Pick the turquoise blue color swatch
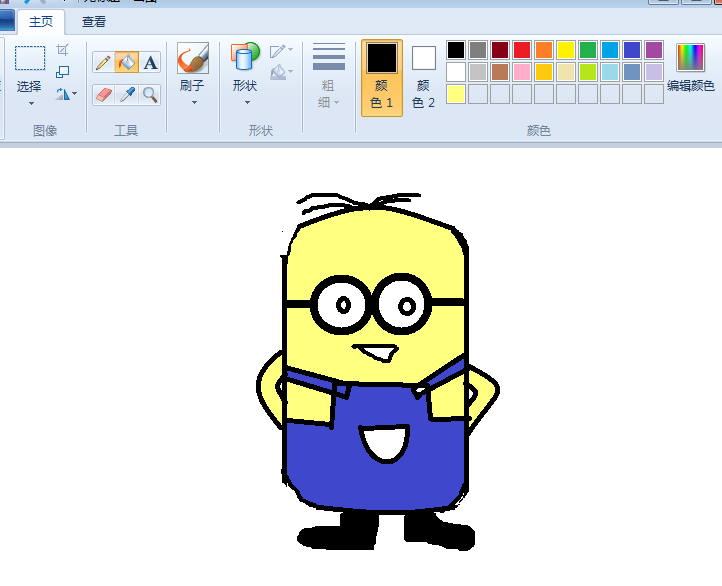The height and width of the screenshot is (586, 722). pyautogui.click(x=610, y=50)
